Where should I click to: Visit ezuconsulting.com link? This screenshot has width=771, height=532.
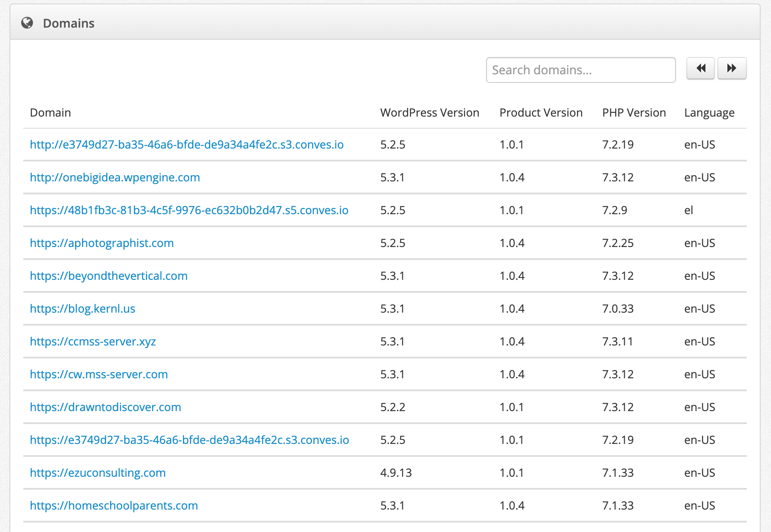point(98,473)
